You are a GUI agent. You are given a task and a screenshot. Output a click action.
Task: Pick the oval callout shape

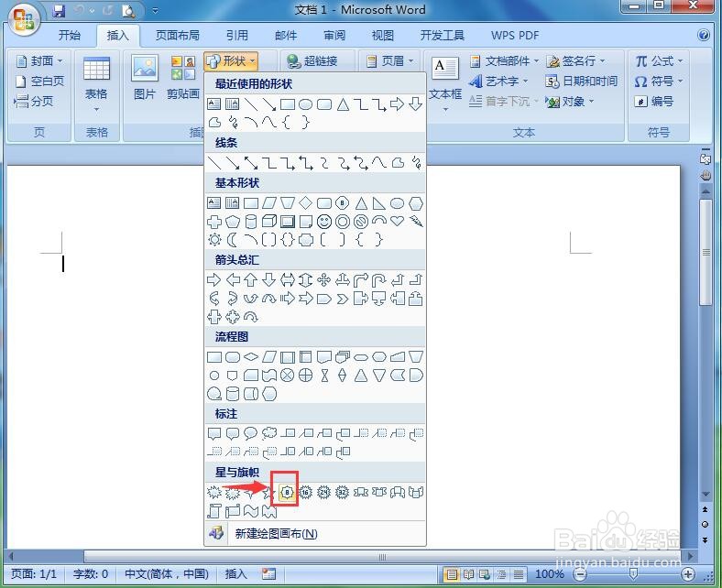(x=251, y=433)
